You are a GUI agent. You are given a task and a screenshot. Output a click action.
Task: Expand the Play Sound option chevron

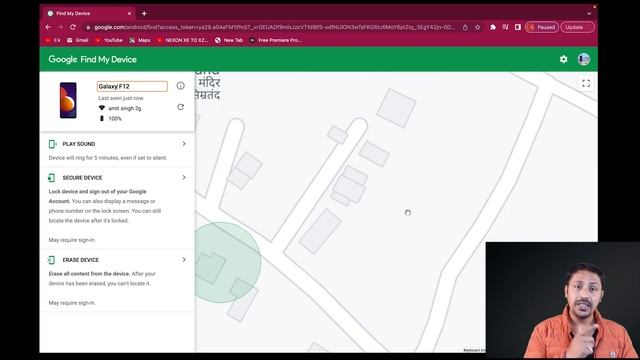(x=184, y=144)
